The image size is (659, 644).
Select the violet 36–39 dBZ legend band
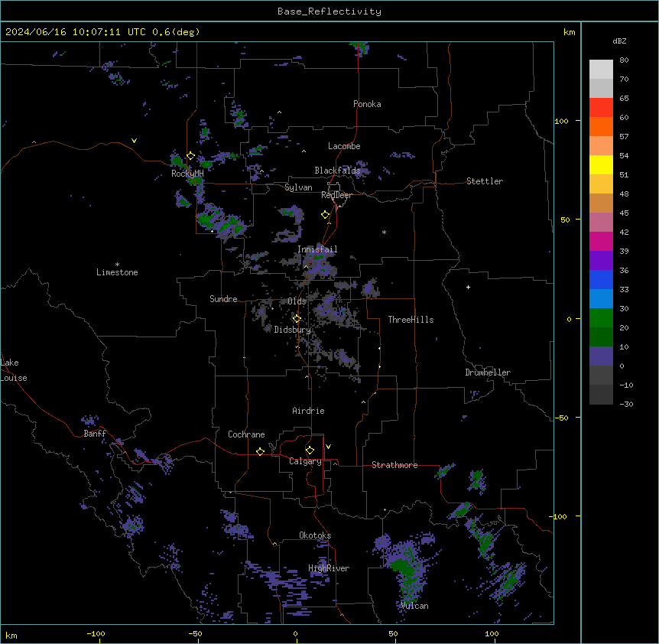coord(601,261)
